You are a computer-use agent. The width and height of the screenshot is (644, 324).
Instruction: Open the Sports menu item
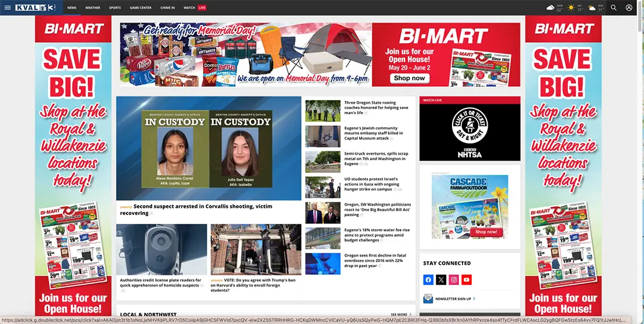[115, 8]
